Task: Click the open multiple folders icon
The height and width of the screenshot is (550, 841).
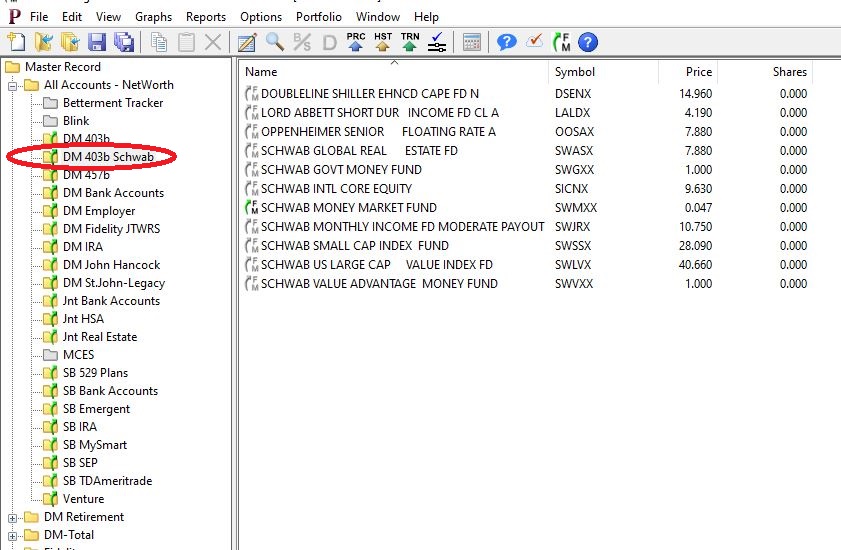Action: click(x=70, y=42)
